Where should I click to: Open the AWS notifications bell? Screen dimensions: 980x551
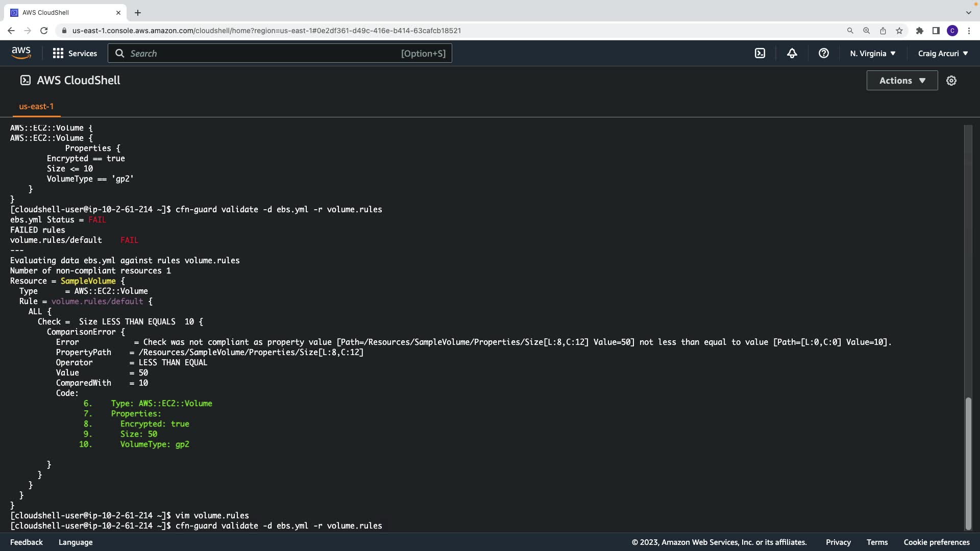point(792,53)
